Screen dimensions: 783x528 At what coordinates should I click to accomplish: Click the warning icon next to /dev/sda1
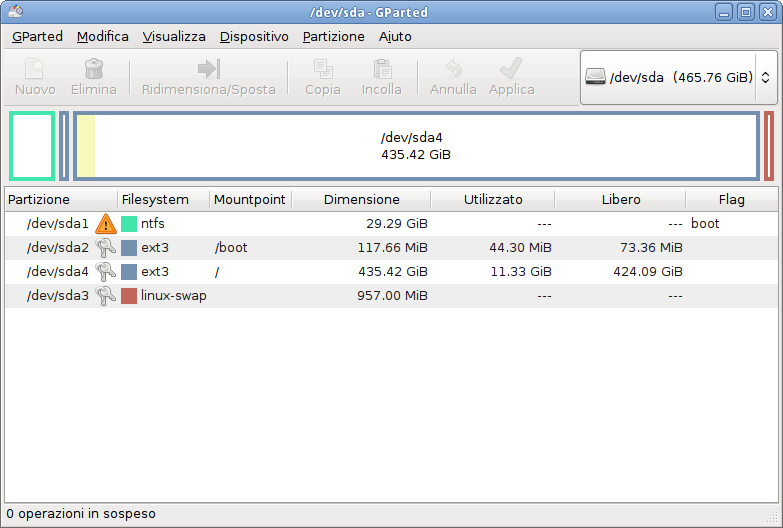point(106,223)
